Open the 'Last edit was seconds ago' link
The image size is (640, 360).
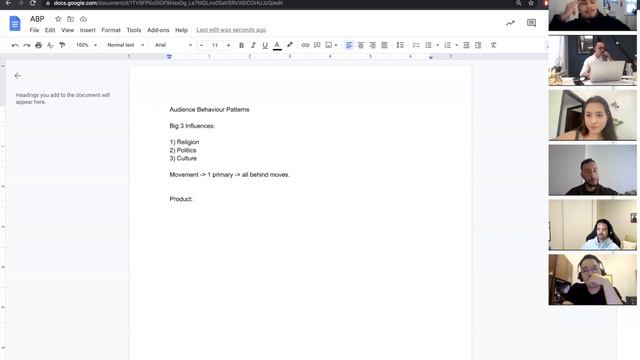[x=231, y=30]
